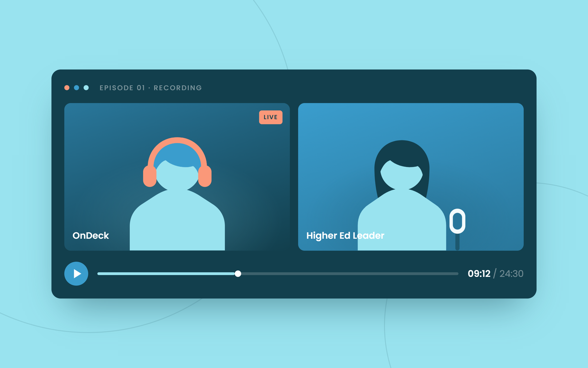Click the blue window dot

click(77, 88)
